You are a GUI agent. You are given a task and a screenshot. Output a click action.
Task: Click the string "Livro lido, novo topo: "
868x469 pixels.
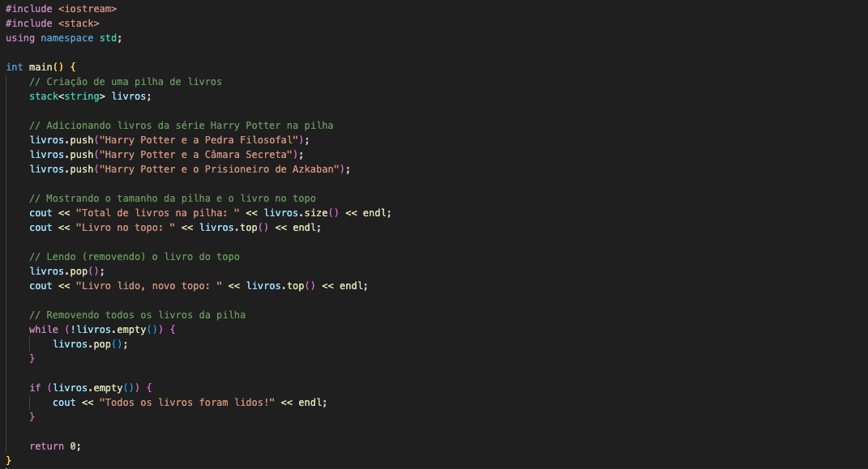pos(149,286)
